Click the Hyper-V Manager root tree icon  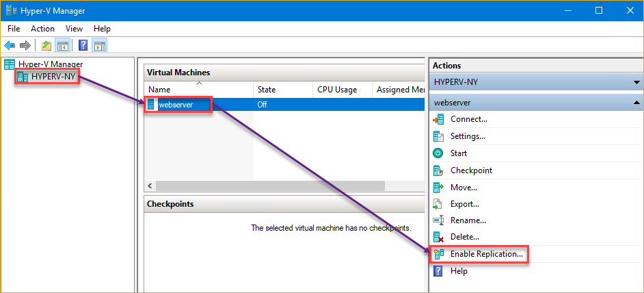10,64
